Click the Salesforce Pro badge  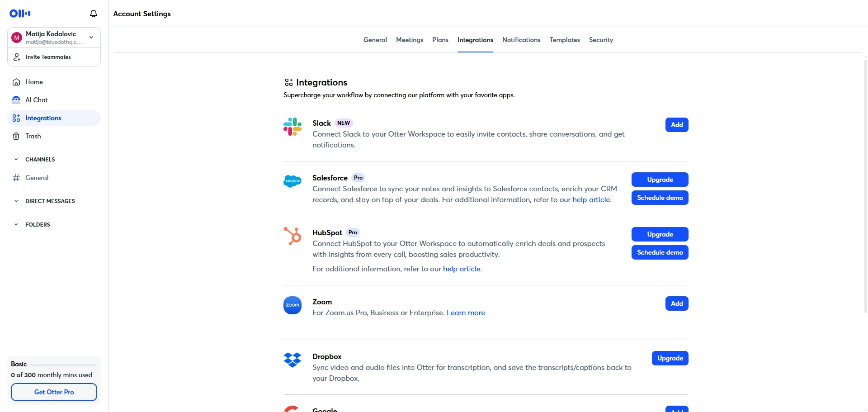[x=358, y=178]
